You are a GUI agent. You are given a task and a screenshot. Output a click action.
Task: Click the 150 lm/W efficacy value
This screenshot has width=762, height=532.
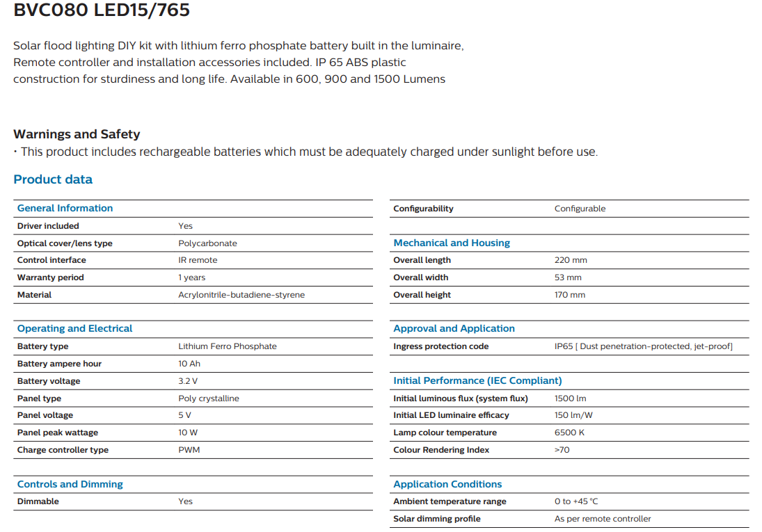(572, 415)
